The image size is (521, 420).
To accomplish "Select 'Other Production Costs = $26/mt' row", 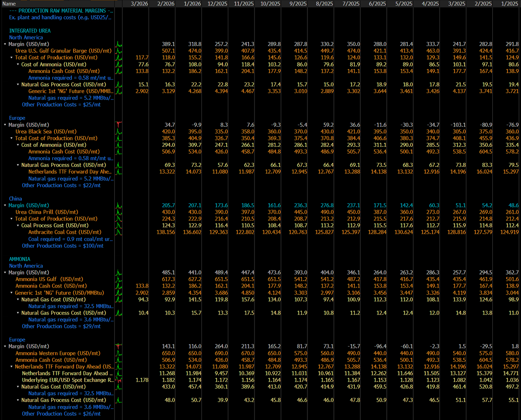I will coord(61,414).
